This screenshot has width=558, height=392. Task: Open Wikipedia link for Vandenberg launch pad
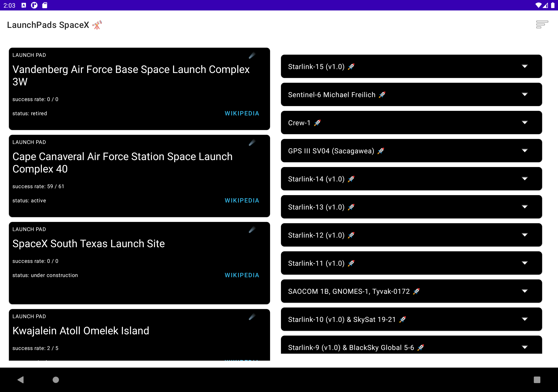pos(242,113)
